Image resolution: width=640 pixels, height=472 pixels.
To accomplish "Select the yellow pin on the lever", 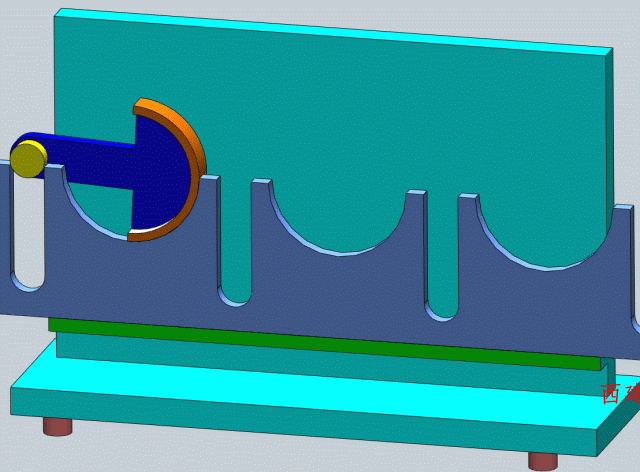I will point(28,159).
